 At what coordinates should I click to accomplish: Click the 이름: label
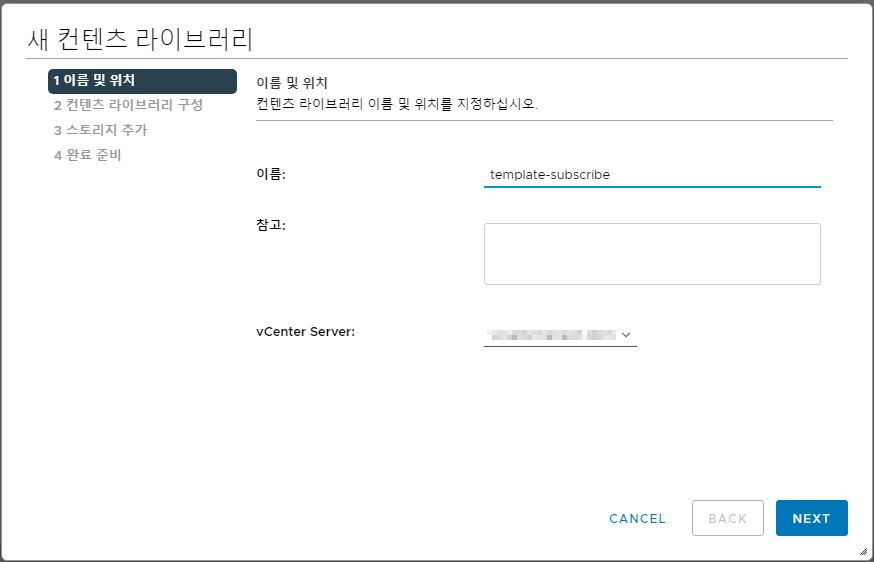(x=271, y=174)
